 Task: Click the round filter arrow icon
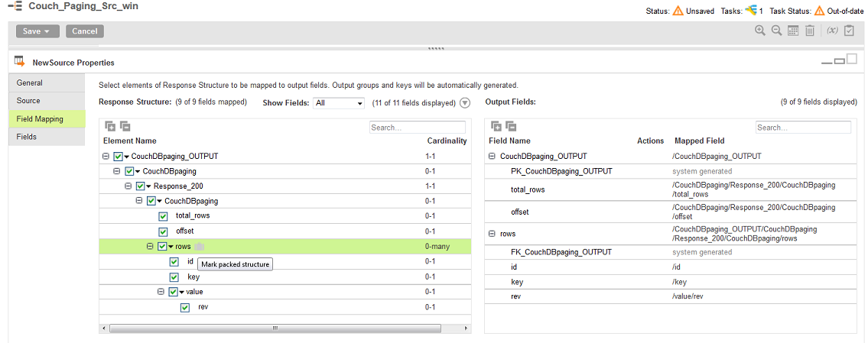[464, 103]
